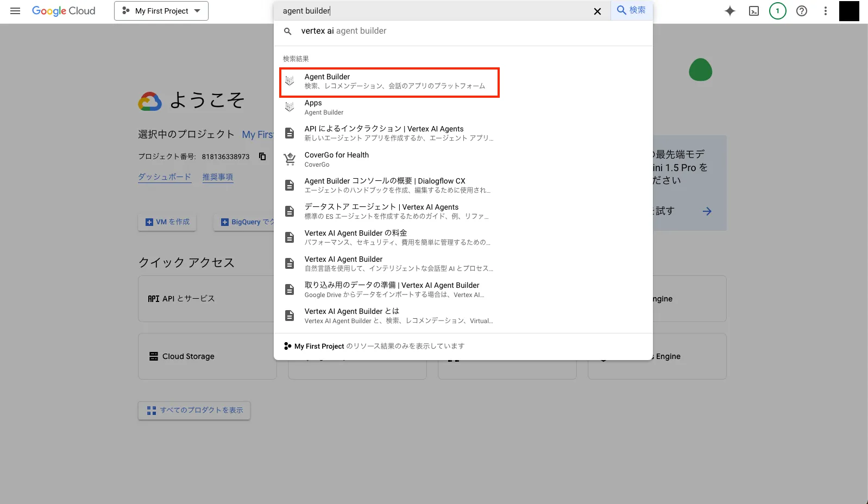Click the project number 818136338973
Screen dimensions: 868x504
[225, 156]
